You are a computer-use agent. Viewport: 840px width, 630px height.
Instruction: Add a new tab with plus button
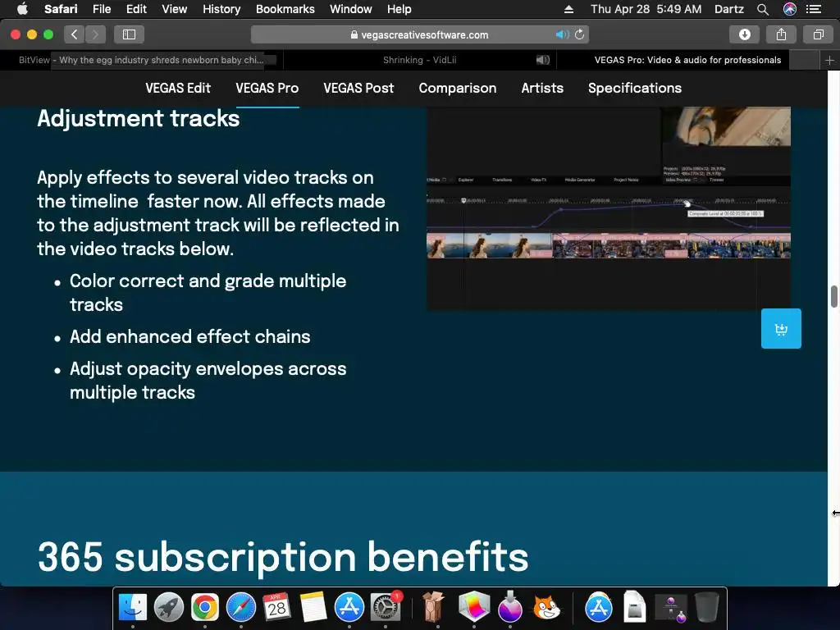click(x=829, y=60)
